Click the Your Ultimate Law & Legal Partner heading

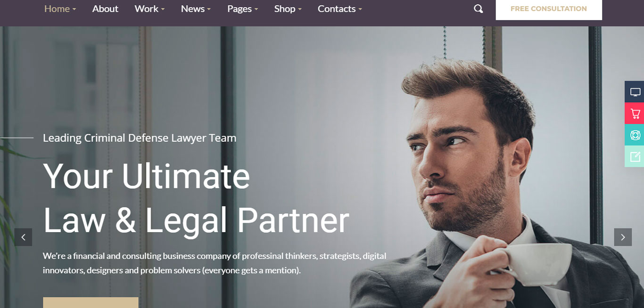(196, 198)
